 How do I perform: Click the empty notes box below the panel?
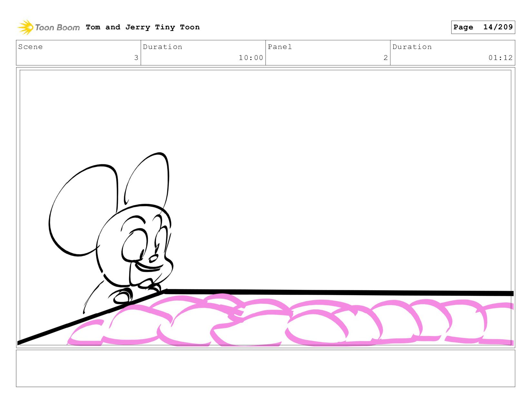(265, 368)
